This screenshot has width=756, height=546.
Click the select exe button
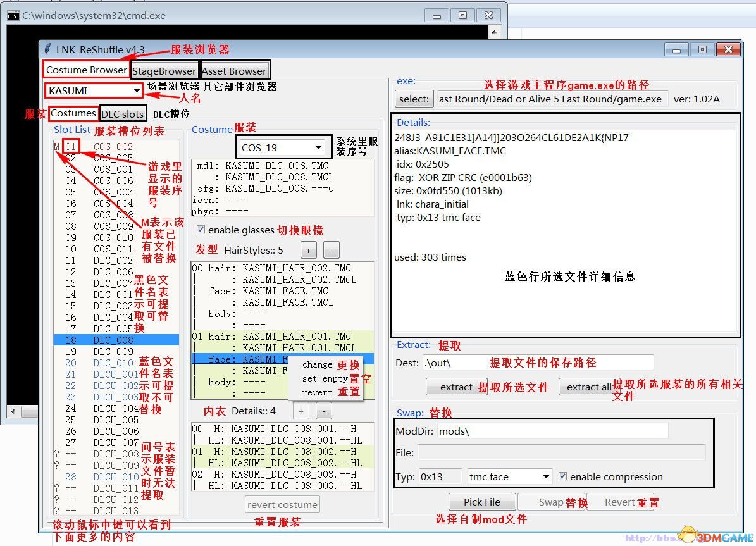(x=414, y=99)
